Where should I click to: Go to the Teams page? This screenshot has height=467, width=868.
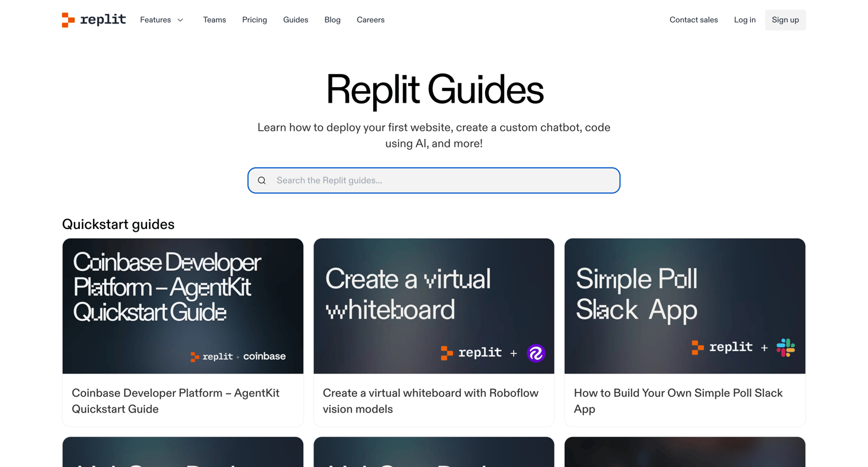click(x=214, y=20)
